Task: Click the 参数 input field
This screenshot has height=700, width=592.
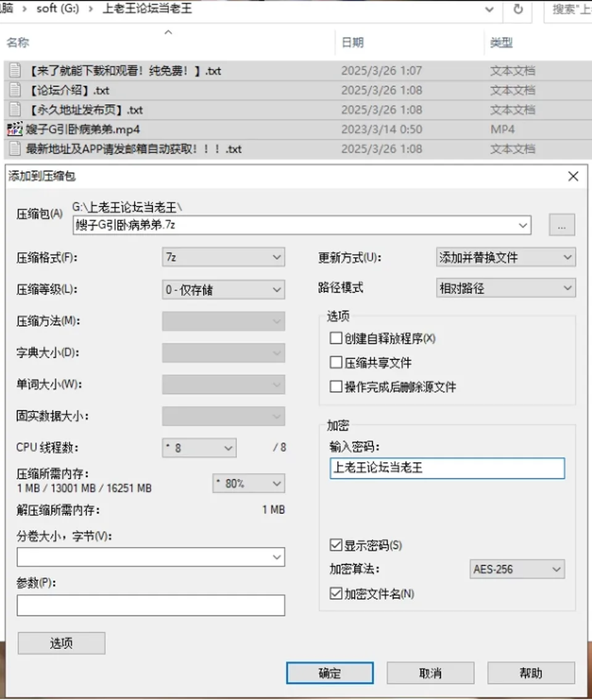Action: pos(151,605)
